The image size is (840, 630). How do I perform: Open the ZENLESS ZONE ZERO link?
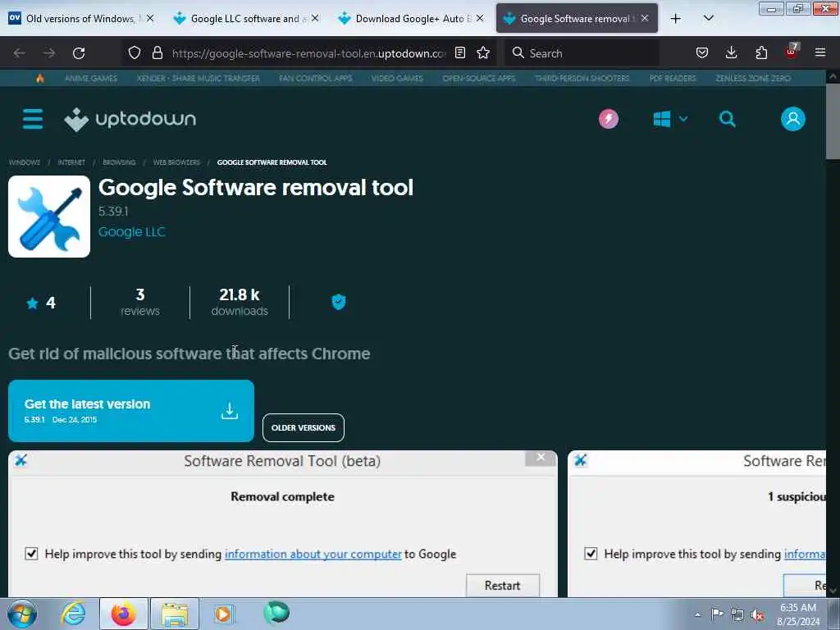point(753,78)
